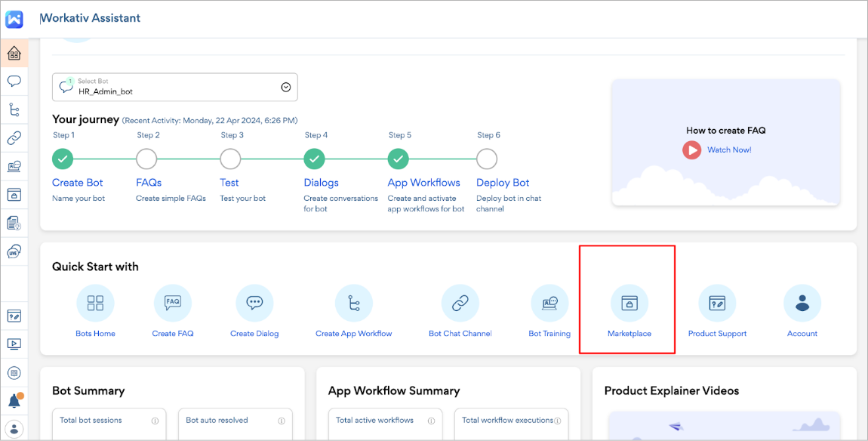The width and height of the screenshot is (868, 441).
Task: Open the chain link channel sidebar icon
Action: [14, 138]
